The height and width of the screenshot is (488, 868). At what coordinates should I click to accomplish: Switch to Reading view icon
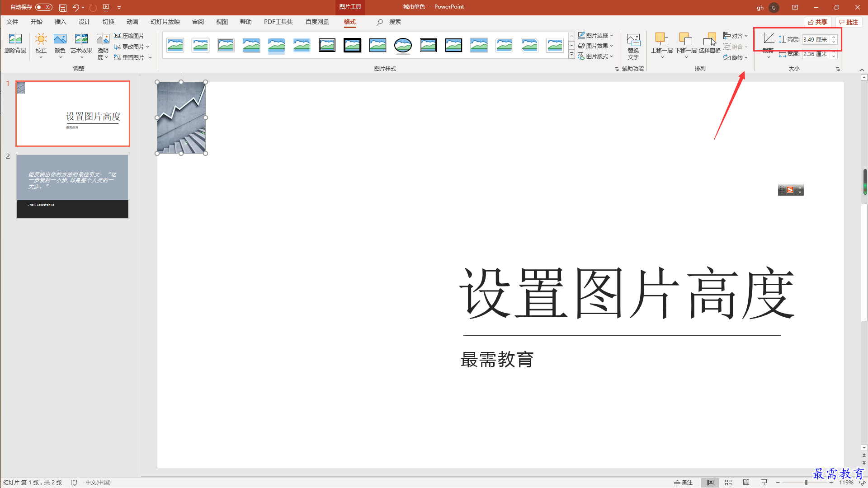[746, 483]
